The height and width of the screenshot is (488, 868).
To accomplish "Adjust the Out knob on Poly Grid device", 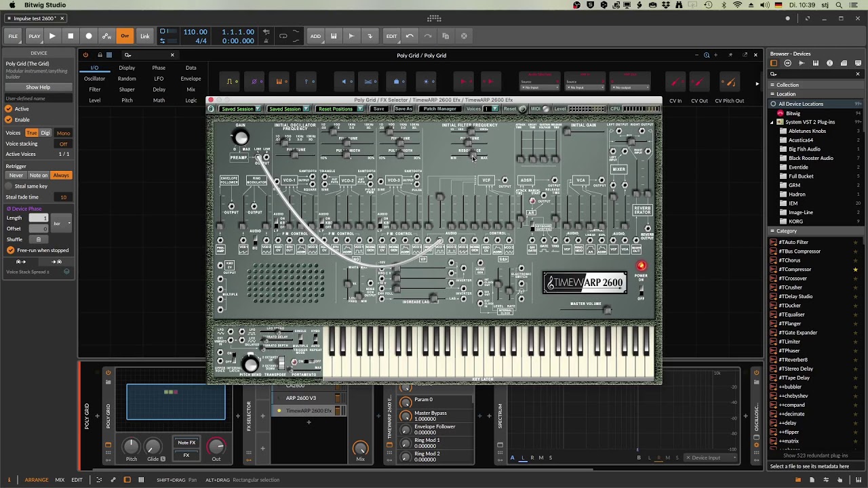I will [216, 446].
